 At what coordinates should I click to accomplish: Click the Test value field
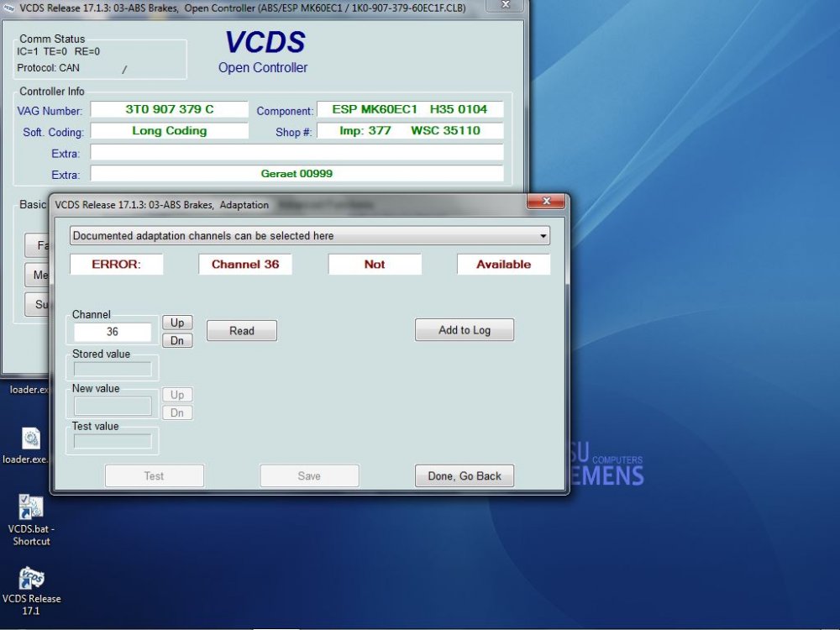point(113,442)
